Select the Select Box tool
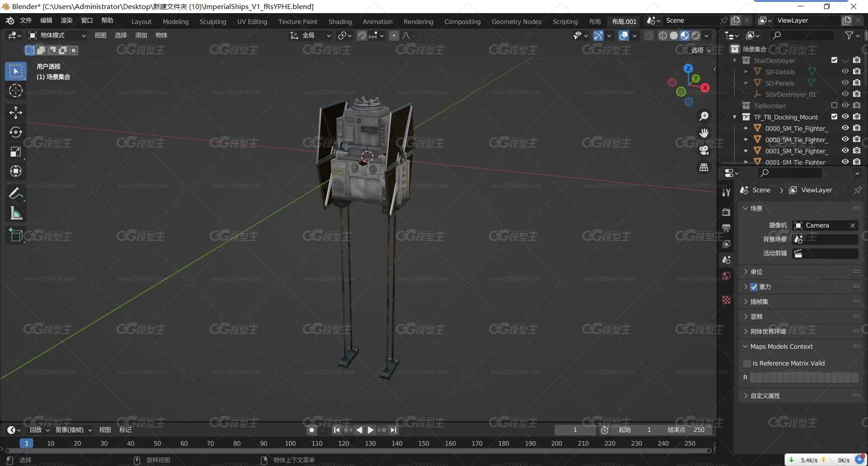868x466 pixels. [16, 71]
